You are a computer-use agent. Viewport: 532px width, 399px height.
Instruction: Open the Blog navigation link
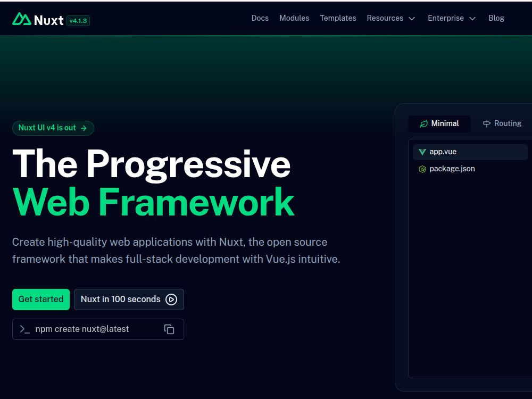pos(496,18)
